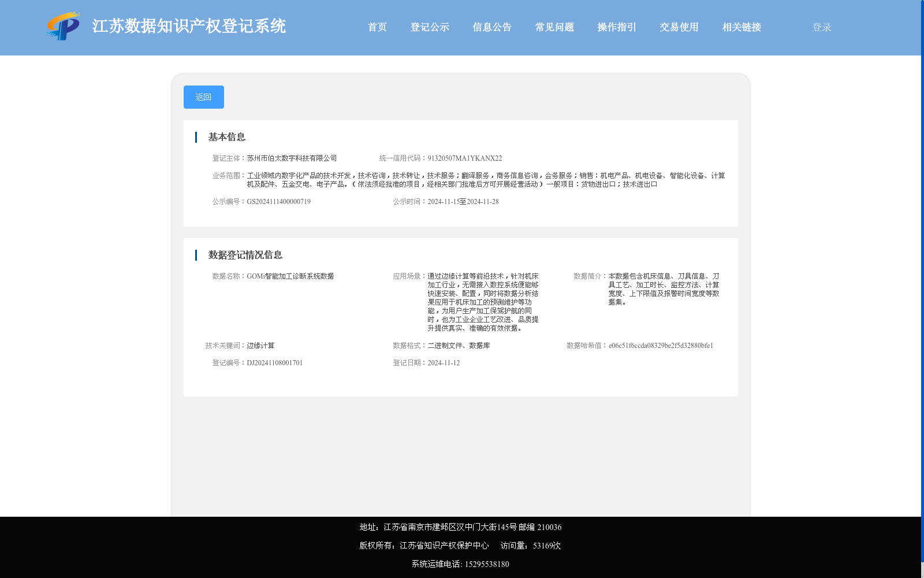
Task: Open 常见问题 FAQ menu
Action: click(554, 27)
